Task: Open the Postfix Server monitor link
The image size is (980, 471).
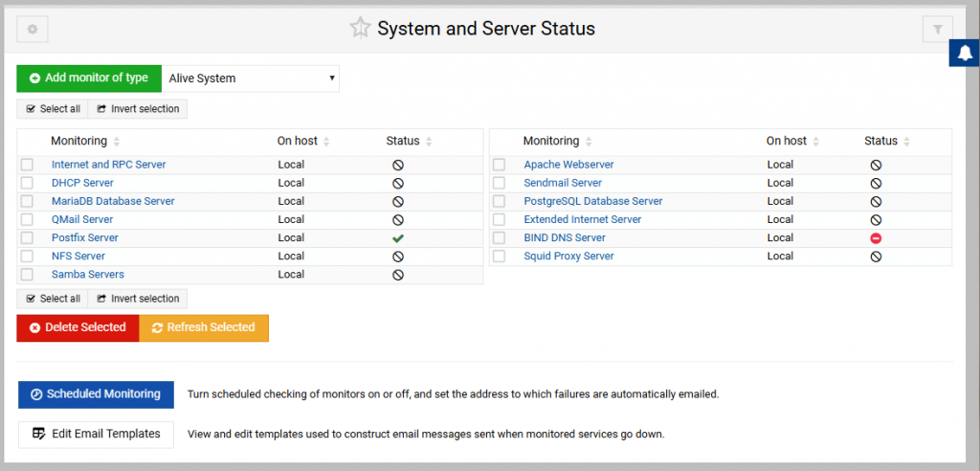Action: (x=85, y=237)
